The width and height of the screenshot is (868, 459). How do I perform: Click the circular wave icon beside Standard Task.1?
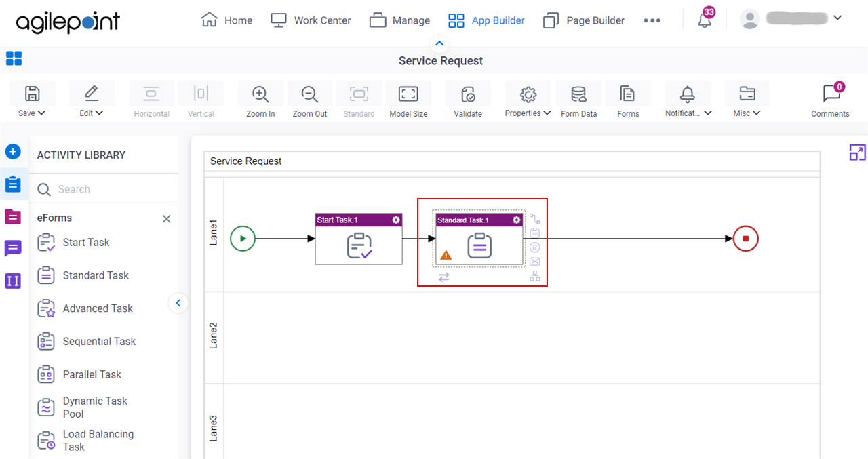tap(535, 247)
